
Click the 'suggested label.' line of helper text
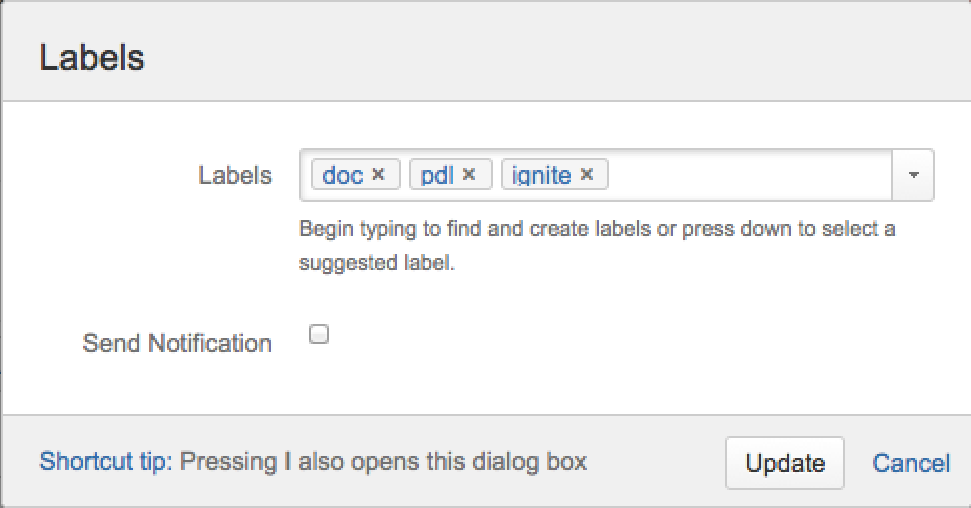click(376, 265)
